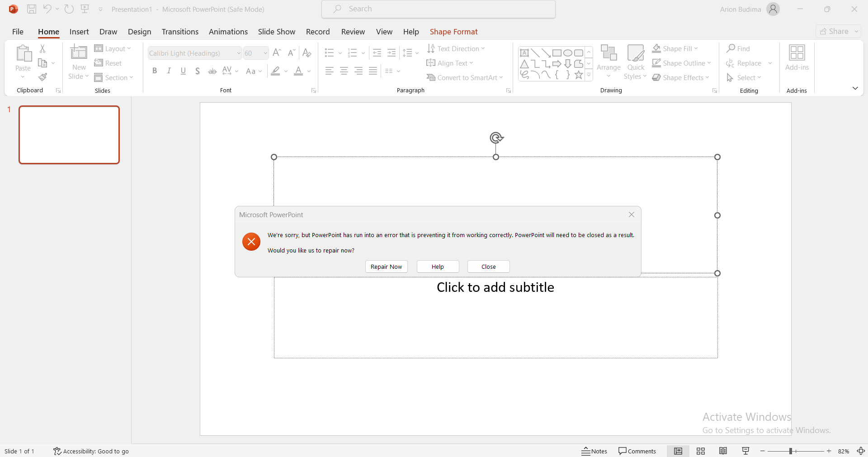Click the Close button in the error dialog

489,267
